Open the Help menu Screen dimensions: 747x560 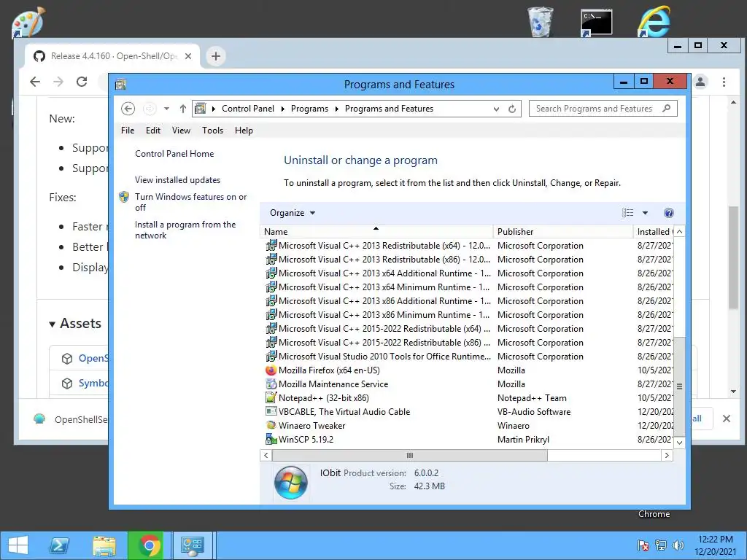244,131
